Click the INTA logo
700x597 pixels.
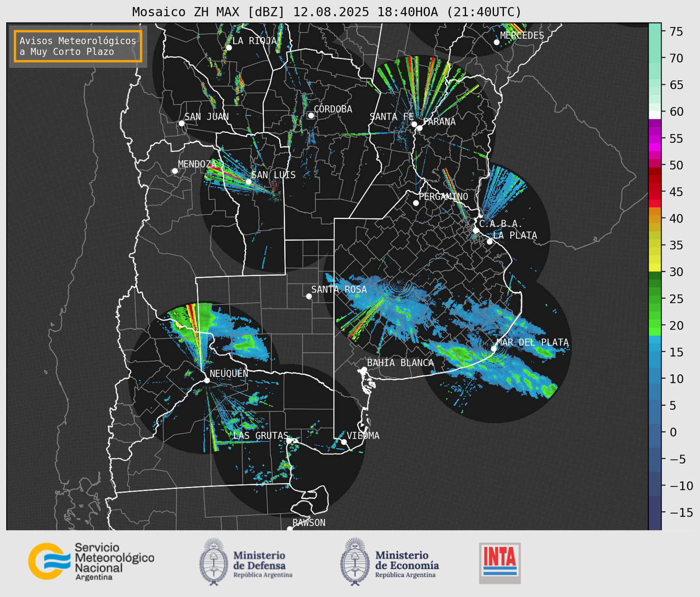click(500, 563)
